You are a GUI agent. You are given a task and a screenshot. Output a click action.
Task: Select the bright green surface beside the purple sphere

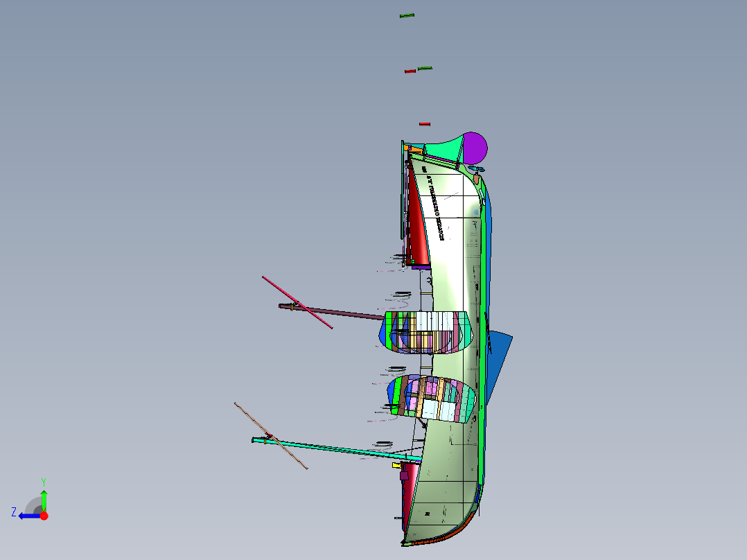444,149
